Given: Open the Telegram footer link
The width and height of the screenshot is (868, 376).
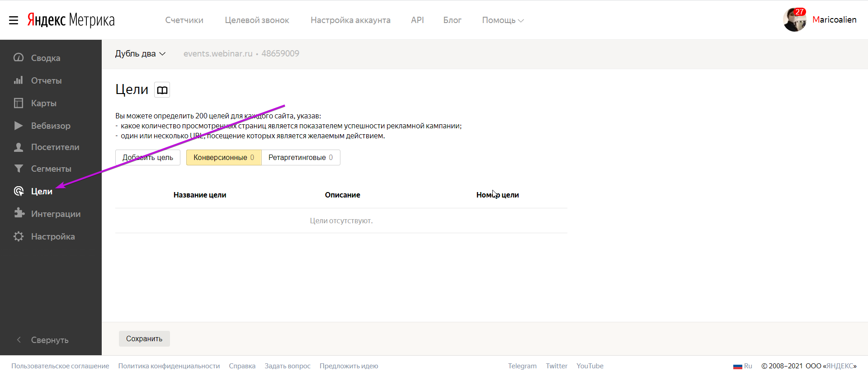Looking at the screenshot, I should (x=522, y=366).
